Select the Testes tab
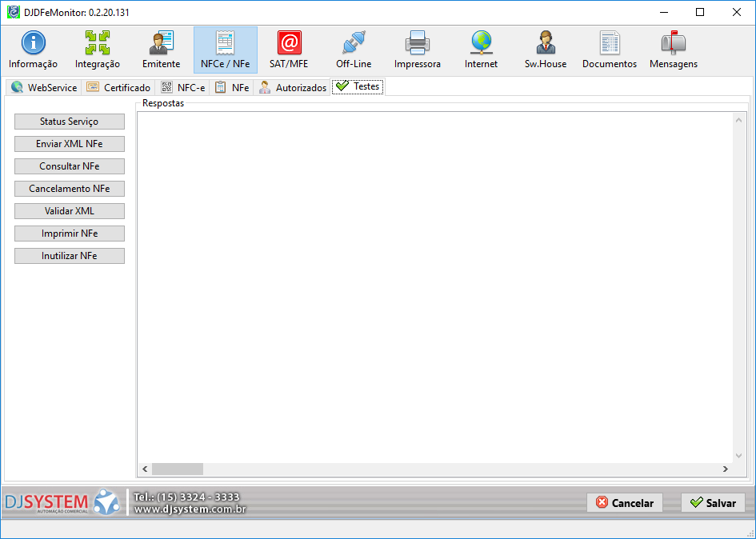756x539 pixels. click(358, 86)
